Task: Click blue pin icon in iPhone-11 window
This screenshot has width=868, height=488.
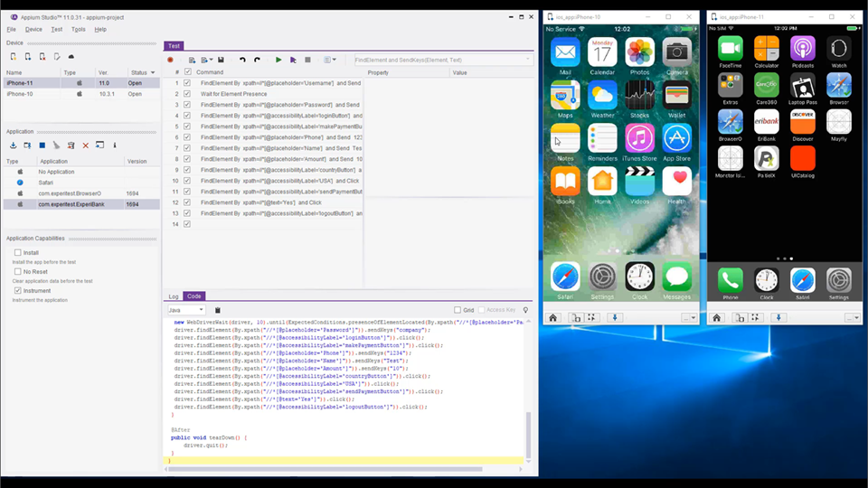Action: (778, 317)
